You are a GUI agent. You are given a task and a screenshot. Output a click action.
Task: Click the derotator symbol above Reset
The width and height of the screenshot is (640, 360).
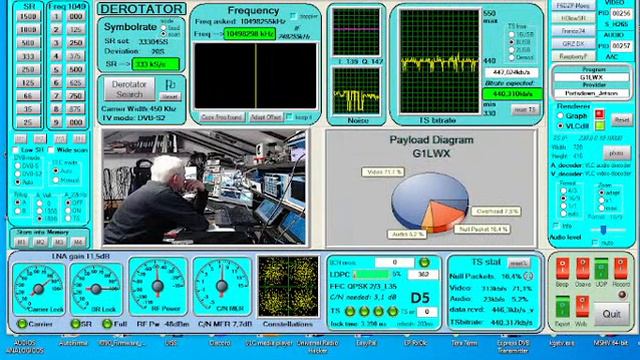point(170,84)
